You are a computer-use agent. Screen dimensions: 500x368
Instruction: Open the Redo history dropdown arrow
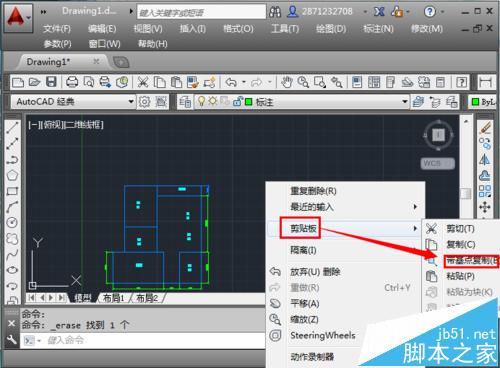[270, 82]
